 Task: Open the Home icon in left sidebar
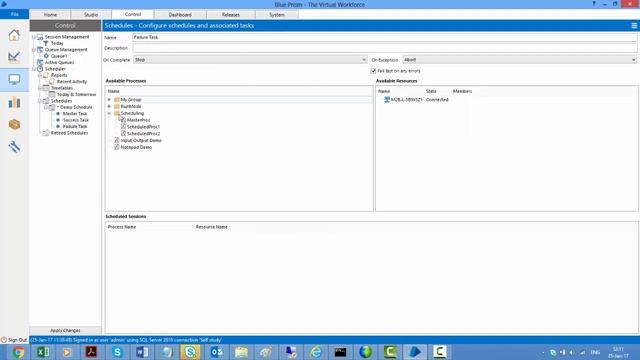pos(14,35)
